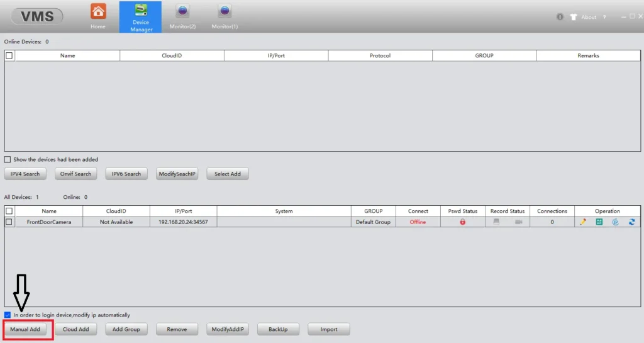Start an IPV4 Search

[x=25, y=174]
